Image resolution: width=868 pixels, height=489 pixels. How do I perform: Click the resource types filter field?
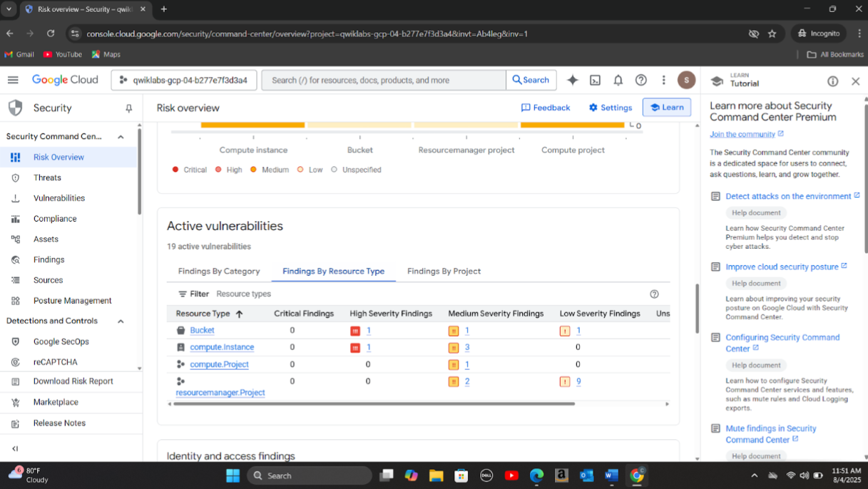[244, 294]
